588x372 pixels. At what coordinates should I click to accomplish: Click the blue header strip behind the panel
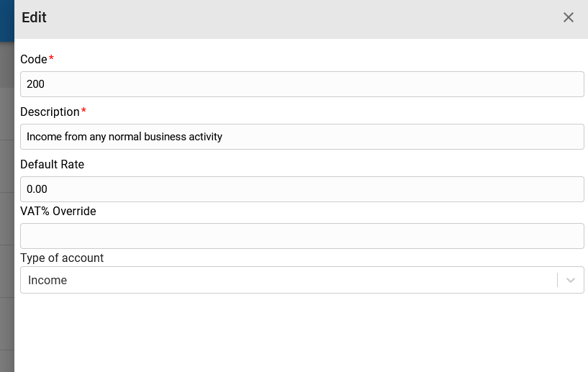6,21
